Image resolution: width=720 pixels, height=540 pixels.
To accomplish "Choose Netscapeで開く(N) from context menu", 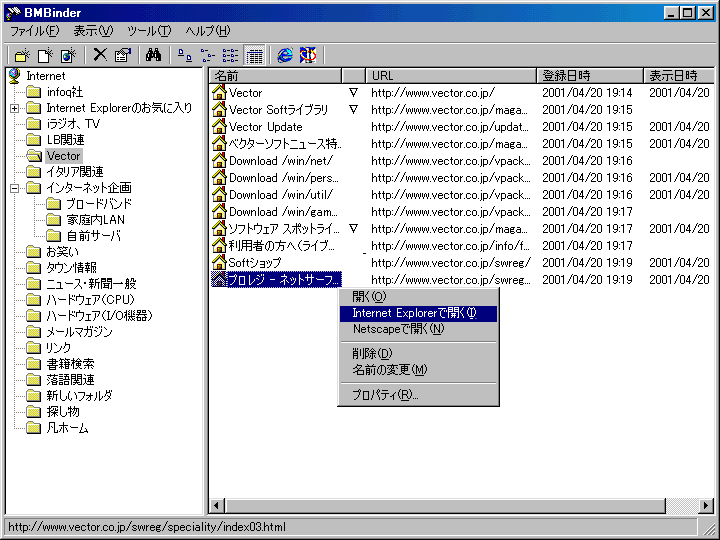I will coord(418,329).
